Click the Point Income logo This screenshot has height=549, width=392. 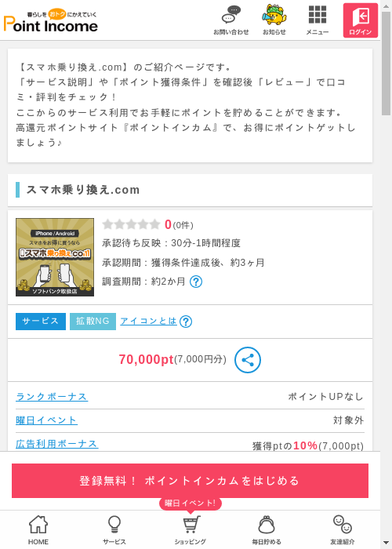pos(51,20)
